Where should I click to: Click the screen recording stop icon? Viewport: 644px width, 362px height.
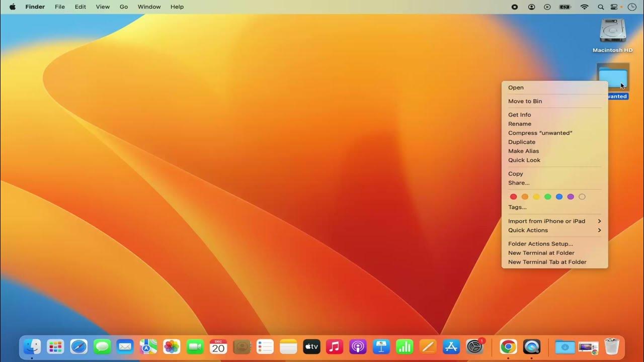(x=515, y=7)
